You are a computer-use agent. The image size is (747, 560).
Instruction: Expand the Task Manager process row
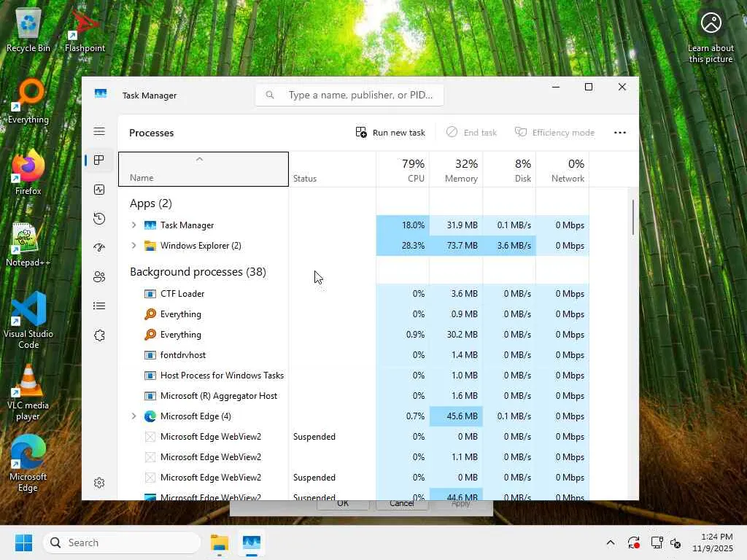(x=134, y=225)
